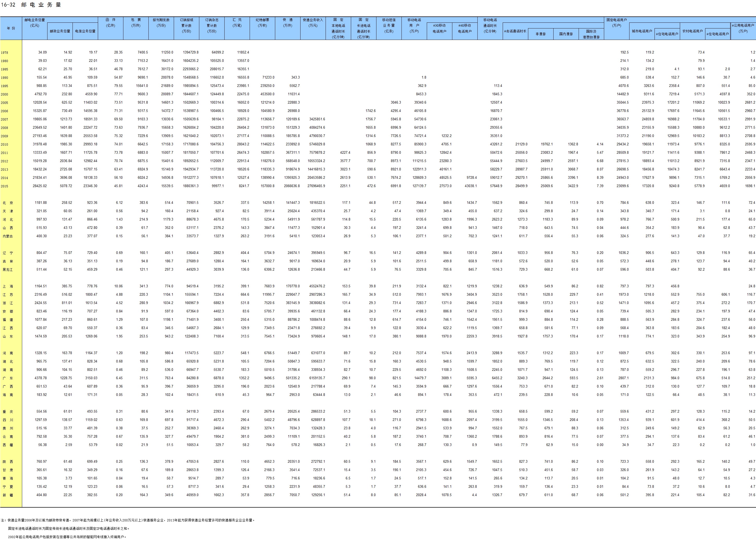Click the 陕西 row label
The image size is (756, 541).
coord(8,462)
